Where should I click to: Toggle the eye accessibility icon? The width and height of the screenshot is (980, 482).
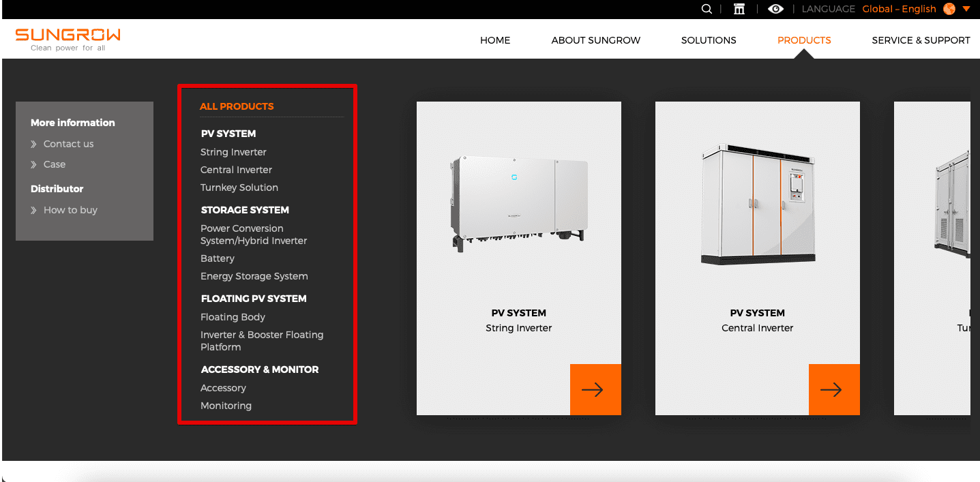tap(775, 9)
